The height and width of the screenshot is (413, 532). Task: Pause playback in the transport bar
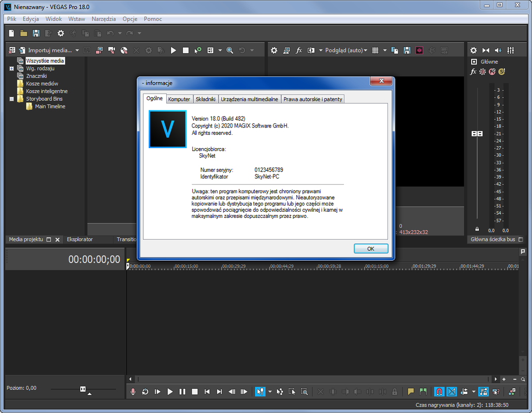pos(182,392)
